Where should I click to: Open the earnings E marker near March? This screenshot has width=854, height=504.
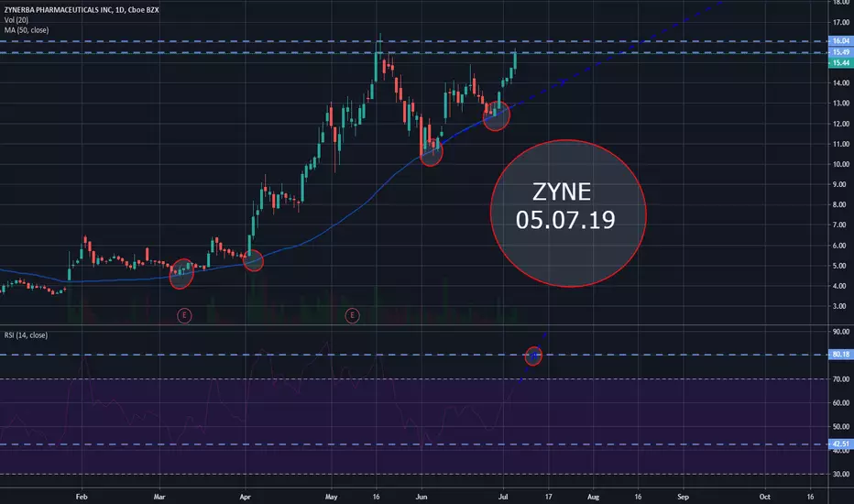tap(184, 315)
